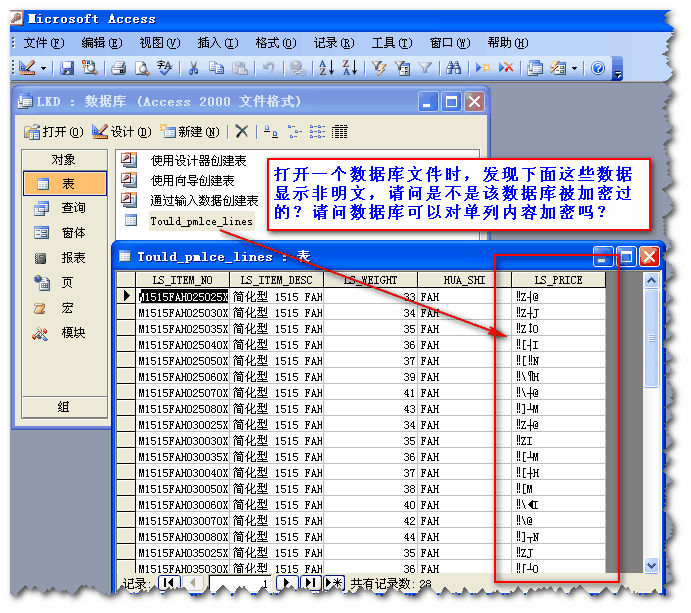Click the Find binoculars icon

point(453,68)
